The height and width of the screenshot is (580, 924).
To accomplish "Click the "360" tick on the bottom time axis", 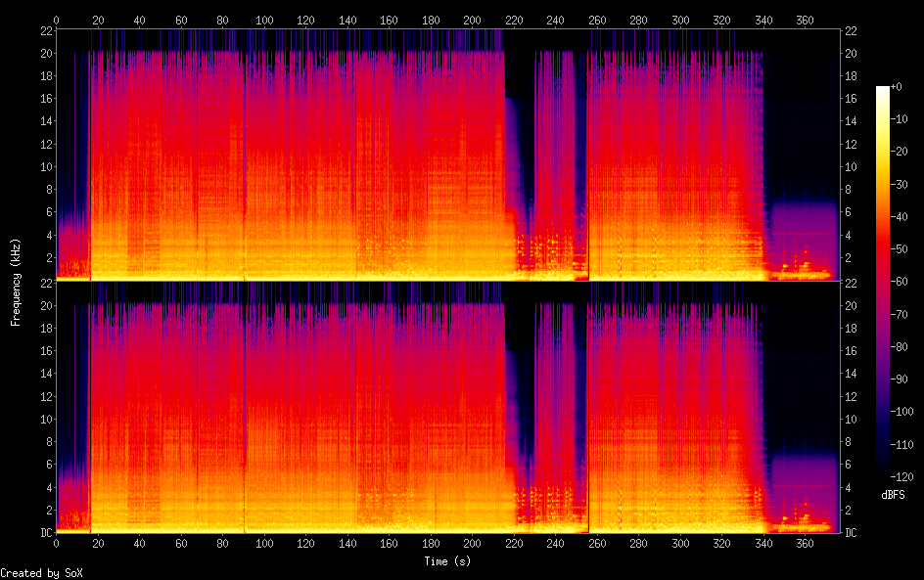I will point(805,544).
